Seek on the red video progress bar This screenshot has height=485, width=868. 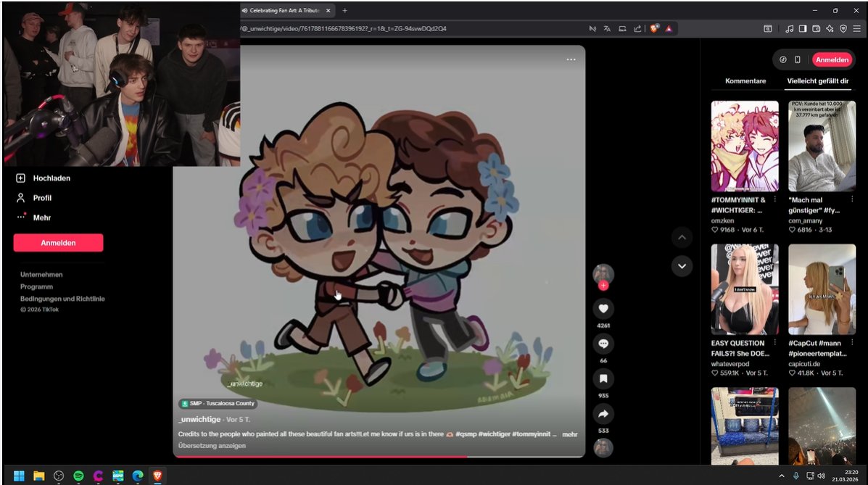pyautogui.click(x=379, y=457)
